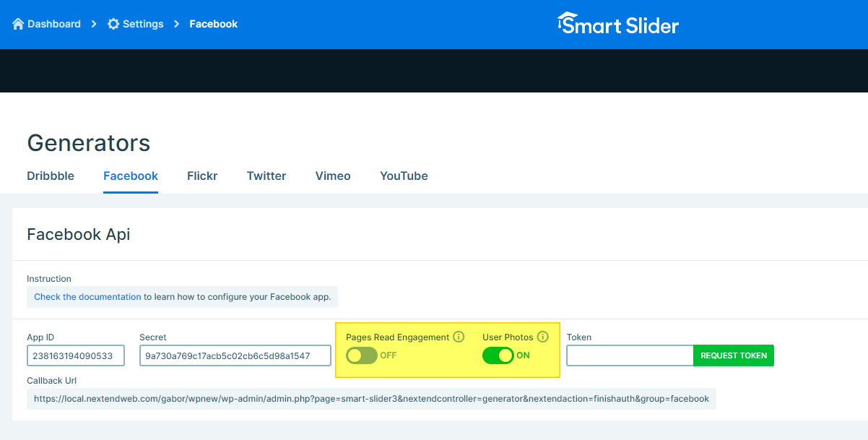
Task: Click the Generators page title
Action: click(x=89, y=143)
